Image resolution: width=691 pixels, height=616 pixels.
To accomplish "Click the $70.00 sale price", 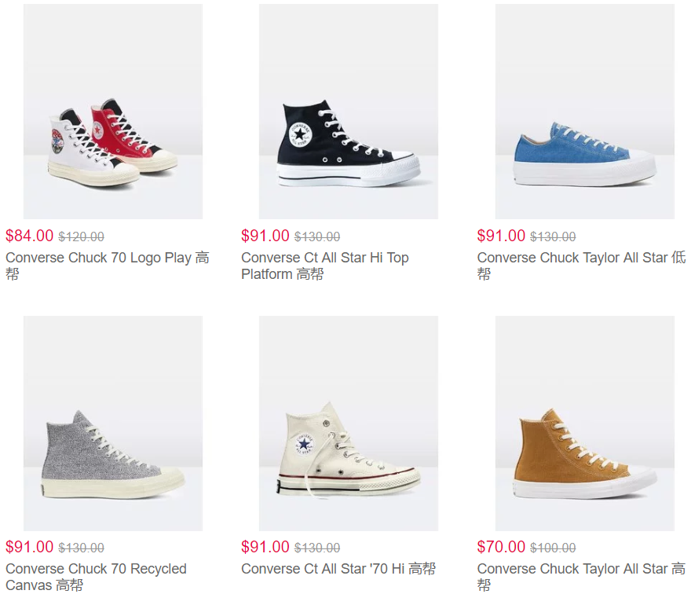I will click(x=501, y=547).
